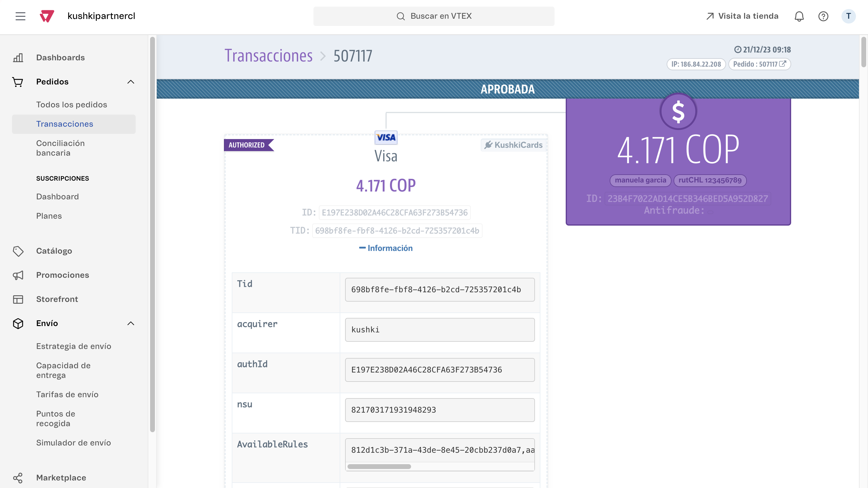Click the page vertical scrollbar
Viewport: 868px width, 488px height.
coord(863,52)
